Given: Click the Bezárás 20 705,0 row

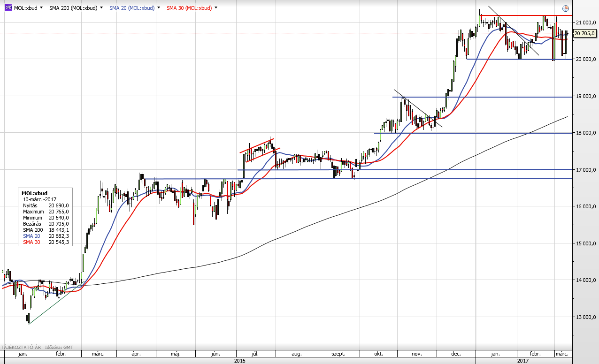Looking at the screenshot, I should coord(46,224).
